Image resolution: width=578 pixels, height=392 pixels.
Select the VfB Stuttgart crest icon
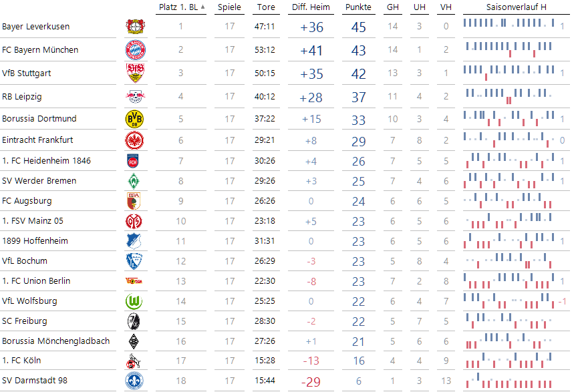135,73
